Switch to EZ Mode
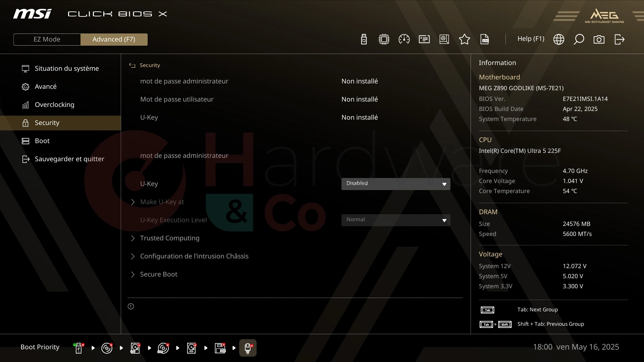 click(47, 39)
